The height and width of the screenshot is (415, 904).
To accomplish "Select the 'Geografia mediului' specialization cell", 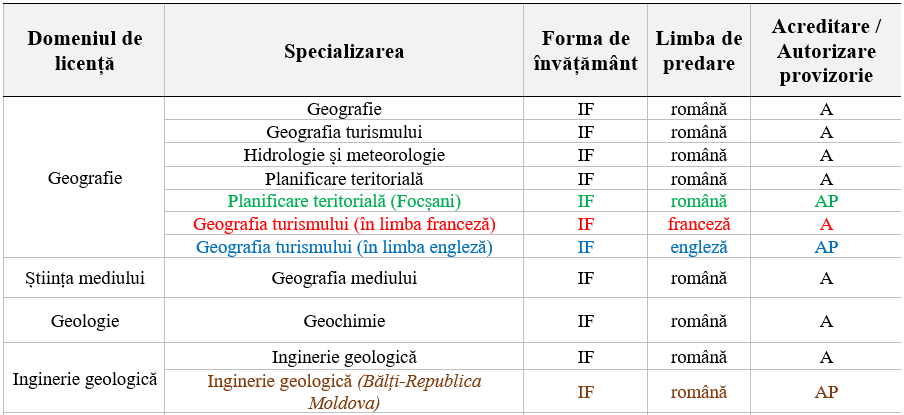I will pos(344,278).
